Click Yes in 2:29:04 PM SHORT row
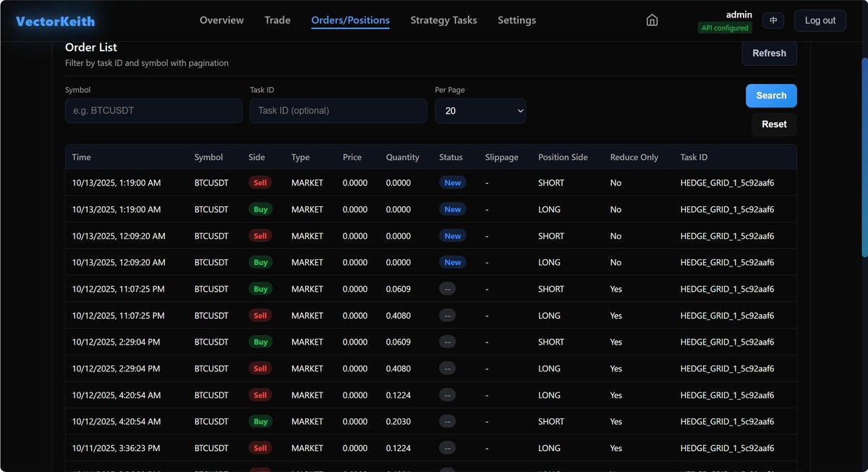 coord(616,342)
